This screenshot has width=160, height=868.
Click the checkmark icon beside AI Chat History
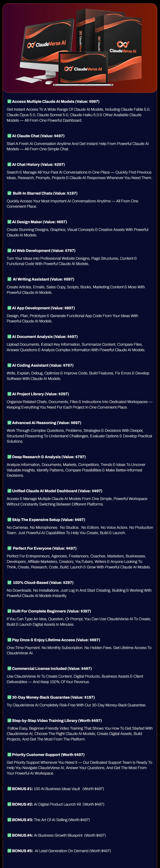pyautogui.click(x=9, y=164)
